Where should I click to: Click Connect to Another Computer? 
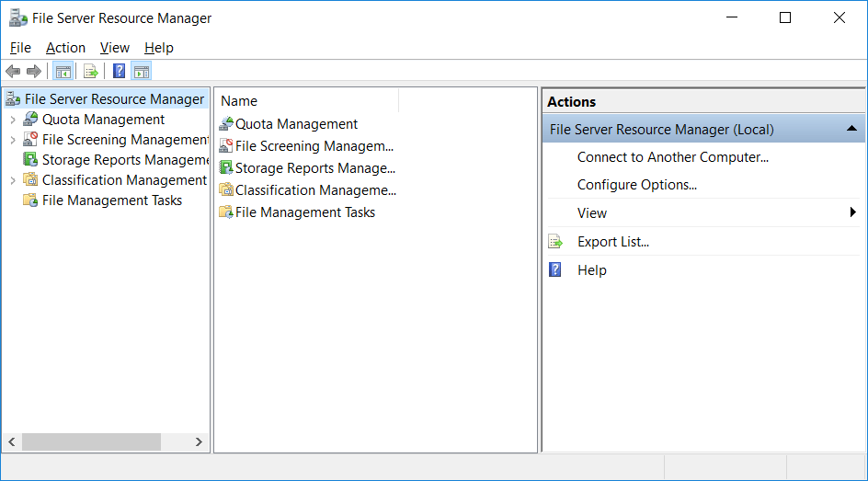(x=672, y=157)
